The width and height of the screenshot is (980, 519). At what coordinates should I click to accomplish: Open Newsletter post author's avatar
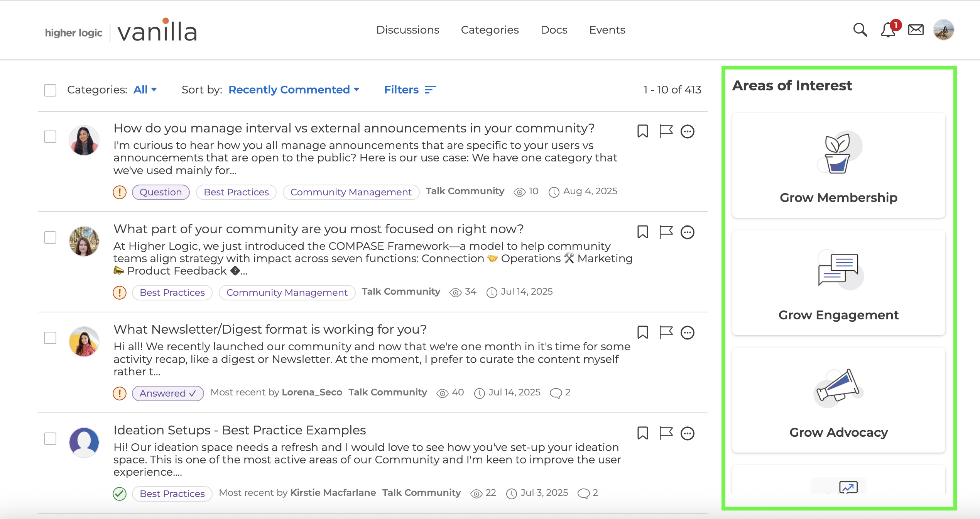[84, 341]
